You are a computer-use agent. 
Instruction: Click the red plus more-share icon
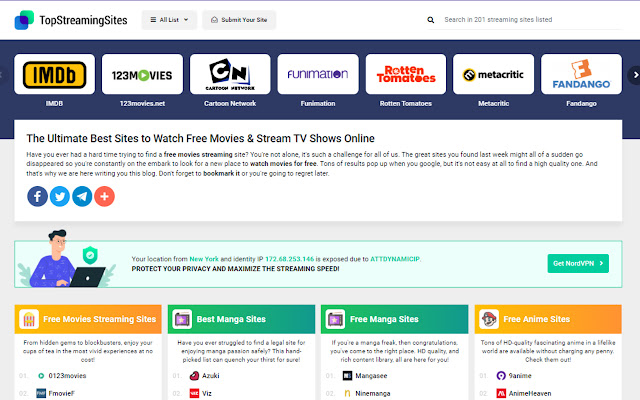[104, 196]
